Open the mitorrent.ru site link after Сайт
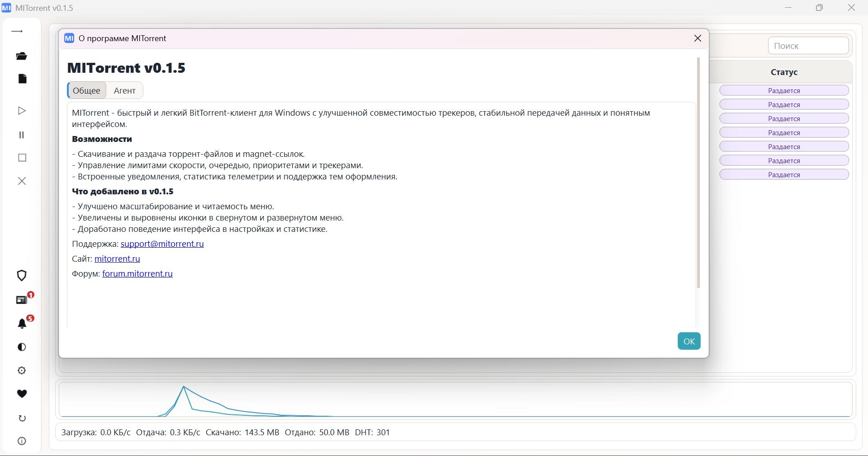Viewport: 868px width, 456px height. tap(117, 259)
